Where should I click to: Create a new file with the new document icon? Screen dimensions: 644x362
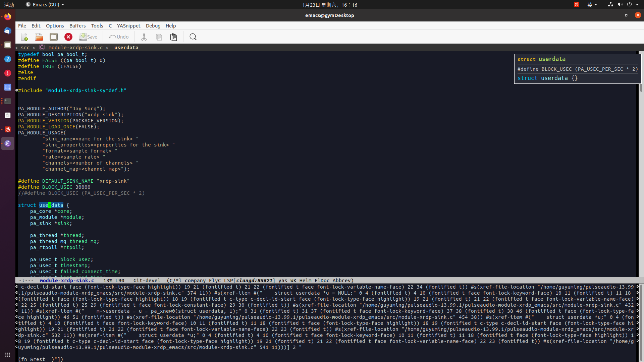coord(24,37)
